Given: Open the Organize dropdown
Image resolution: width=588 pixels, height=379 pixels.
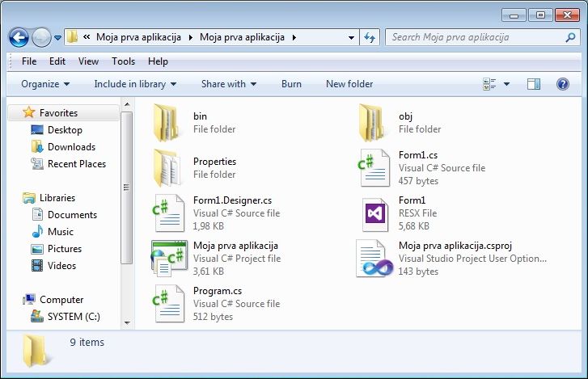Looking at the screenshot, I should point(45,84).
